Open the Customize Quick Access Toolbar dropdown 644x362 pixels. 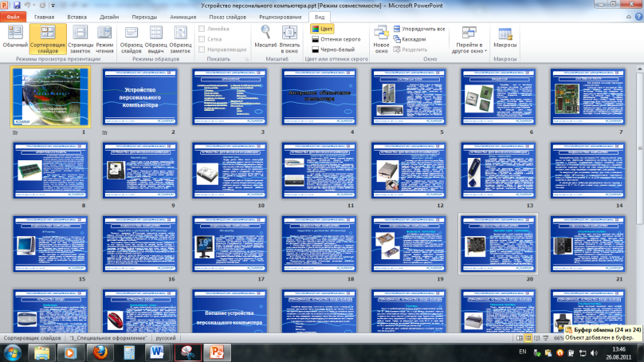coord(53,6)
